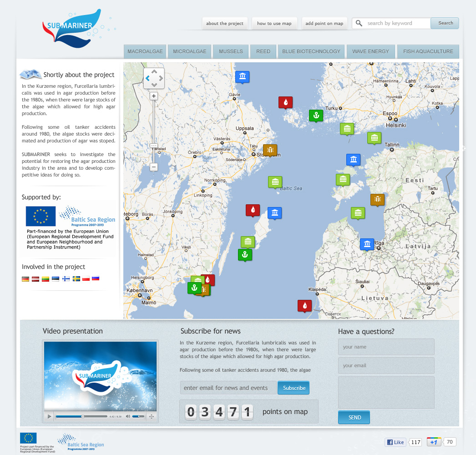Open the Macroalgae tab
The image size is (476, 455).
click(145, 51)
